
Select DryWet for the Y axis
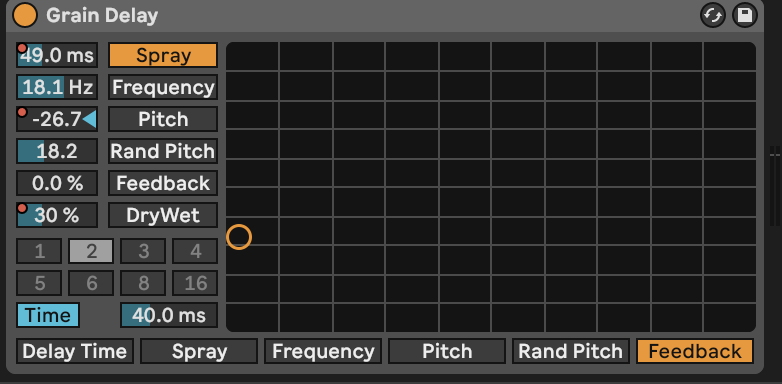click(163, 215)
